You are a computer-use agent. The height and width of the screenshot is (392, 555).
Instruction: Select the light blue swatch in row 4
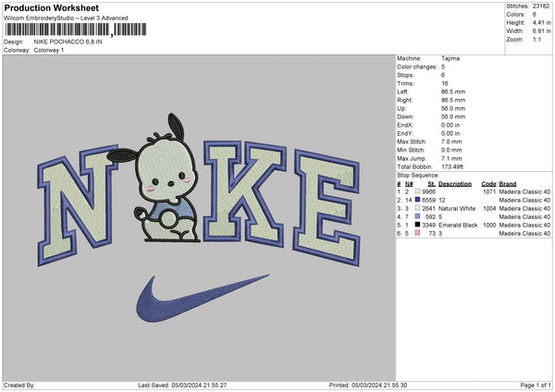417,216
